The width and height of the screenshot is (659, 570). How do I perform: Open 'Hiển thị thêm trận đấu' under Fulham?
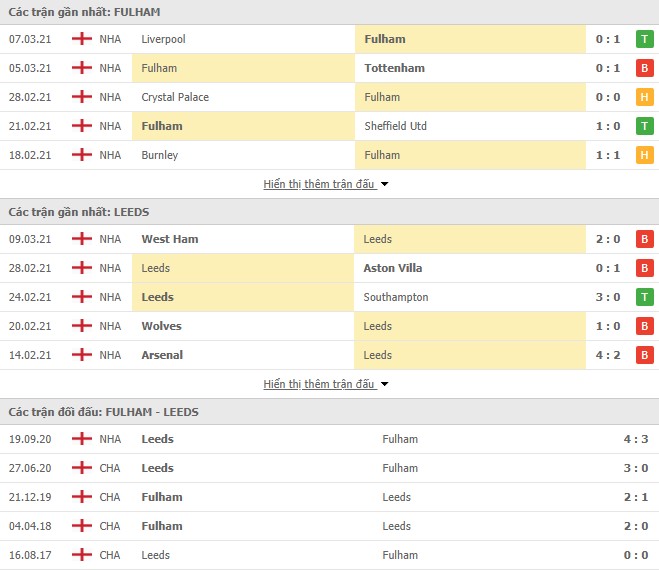click(319, 184)
